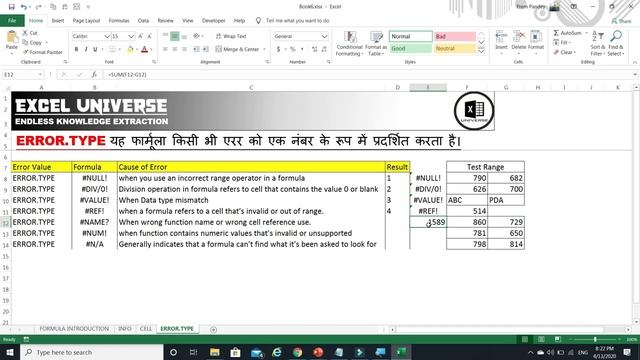This screenshot has width=640, height=360.
Task: Toggle Underline formatting
Action: [95, 49]
